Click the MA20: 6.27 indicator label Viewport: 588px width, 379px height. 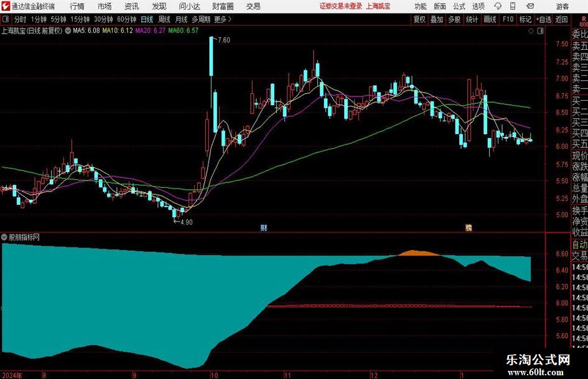151,30
